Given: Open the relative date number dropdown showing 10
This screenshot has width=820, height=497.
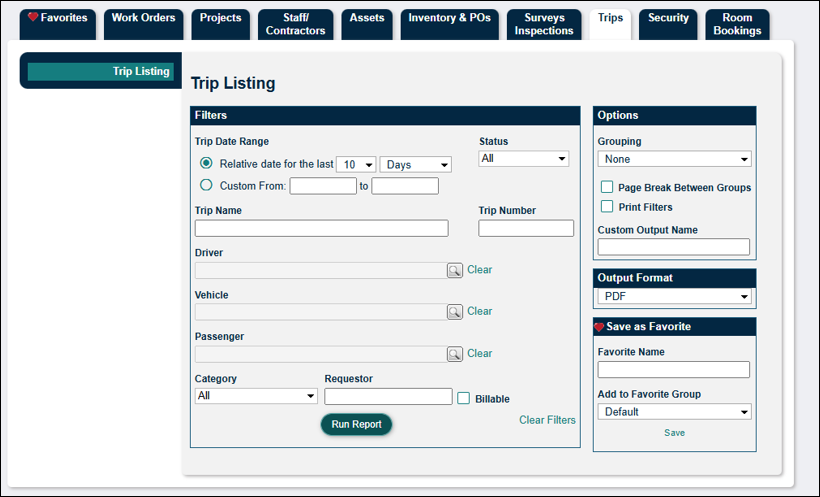Looking at the screenshot, I should 356,164.
